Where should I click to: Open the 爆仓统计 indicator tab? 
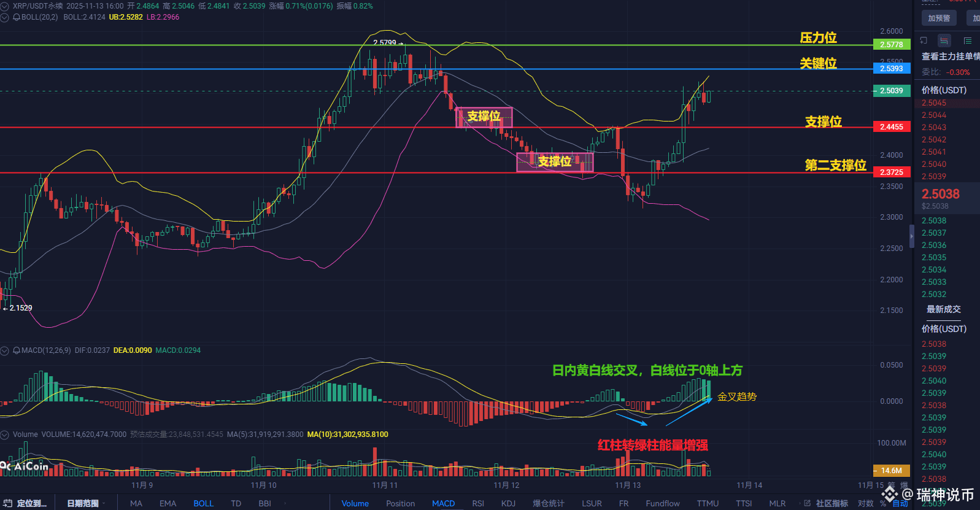point(549,503)
